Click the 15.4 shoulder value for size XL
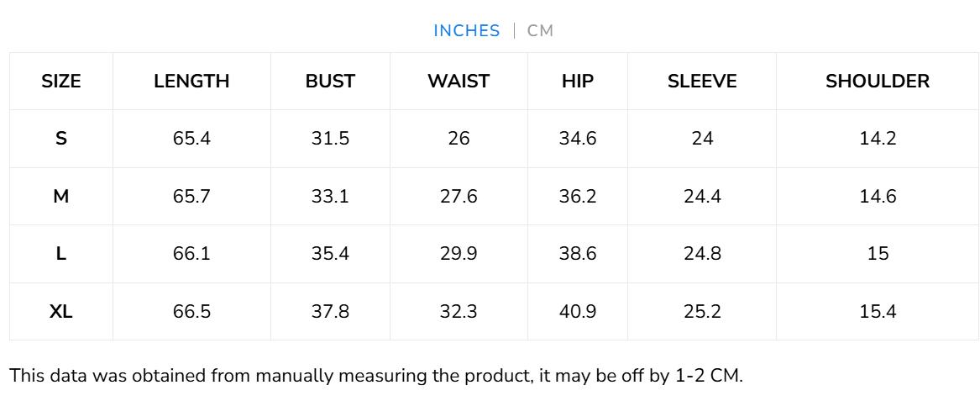980x401 pixels. pyautogui.click(x=878, y=312)
